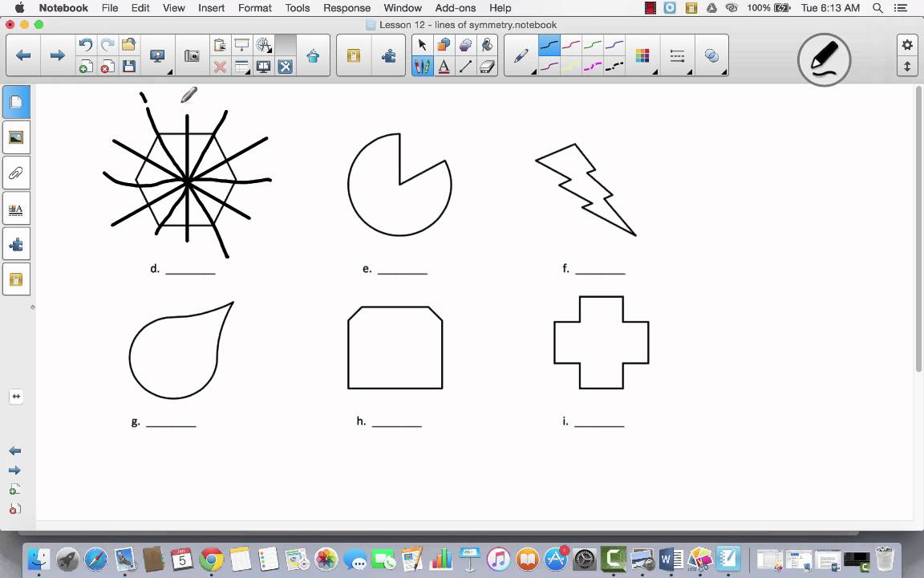Move toolbar with the up-down arrow button
This screenshot has height=578, width=924.
coord(907,67)
